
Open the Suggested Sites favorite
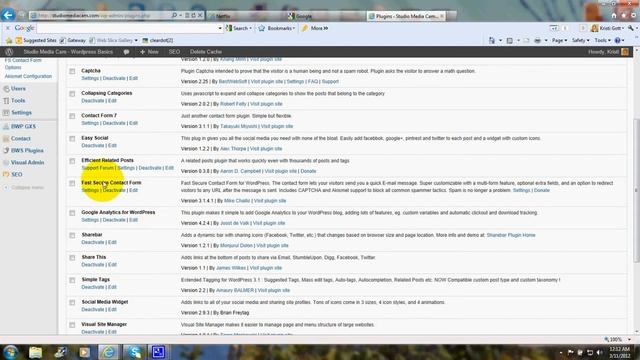[x=36, y=40]
